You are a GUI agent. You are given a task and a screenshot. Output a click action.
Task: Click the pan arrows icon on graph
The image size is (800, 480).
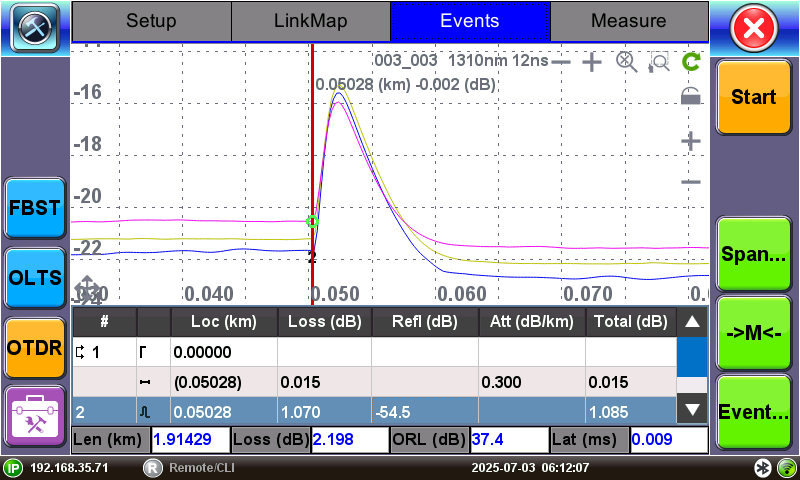[87, 289]
